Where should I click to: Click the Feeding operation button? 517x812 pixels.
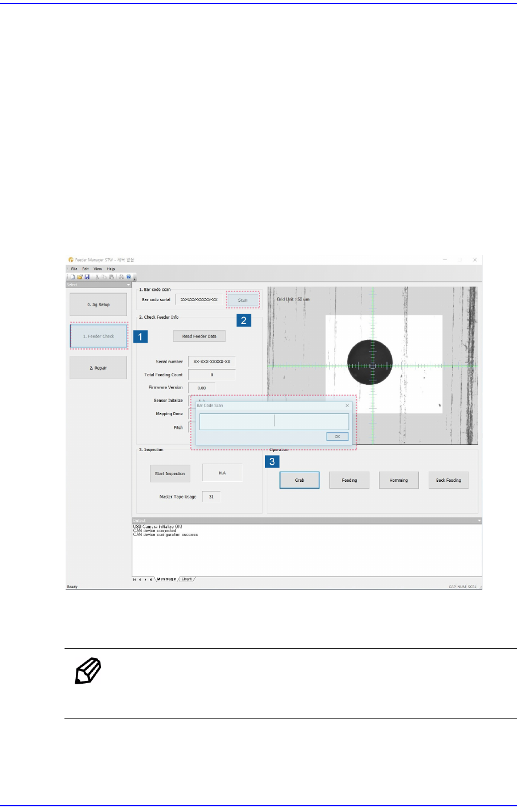click(349, 480)
